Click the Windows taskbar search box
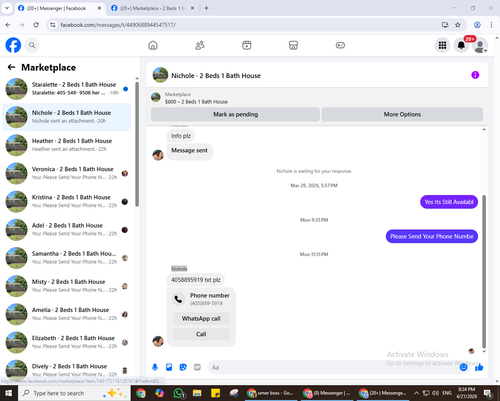 tap(73, 393)
